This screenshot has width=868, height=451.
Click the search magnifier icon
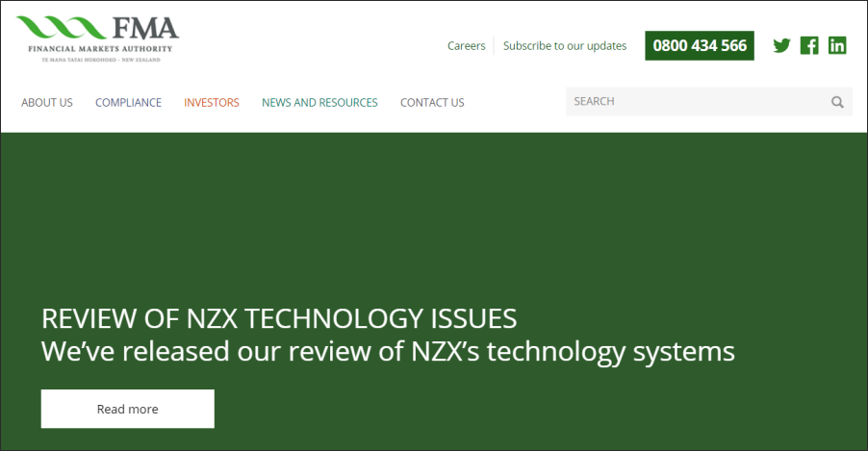tap(837, 102)
